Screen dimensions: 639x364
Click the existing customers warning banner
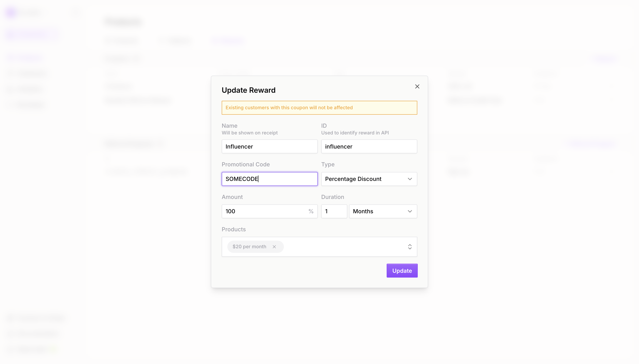(x=319, y=108)
